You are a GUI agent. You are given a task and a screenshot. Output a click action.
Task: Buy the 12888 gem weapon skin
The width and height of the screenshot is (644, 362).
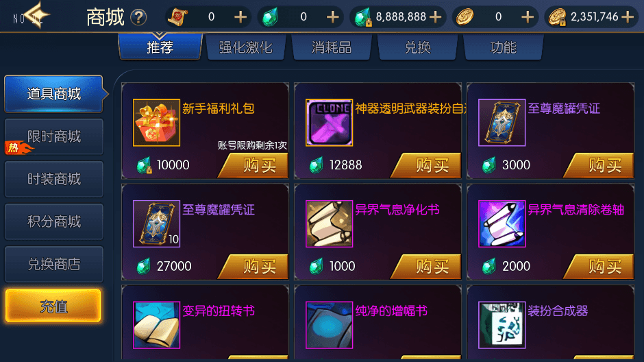tap(426, 165)
